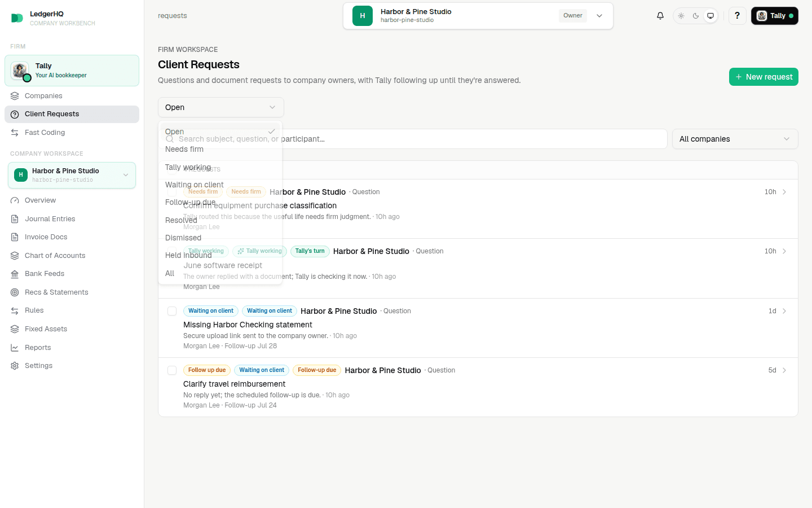Image resolution: width=812 pixels, height=508 pixels.
Task: Open the Missing Harbor Checking statement request
Action: 478,328
